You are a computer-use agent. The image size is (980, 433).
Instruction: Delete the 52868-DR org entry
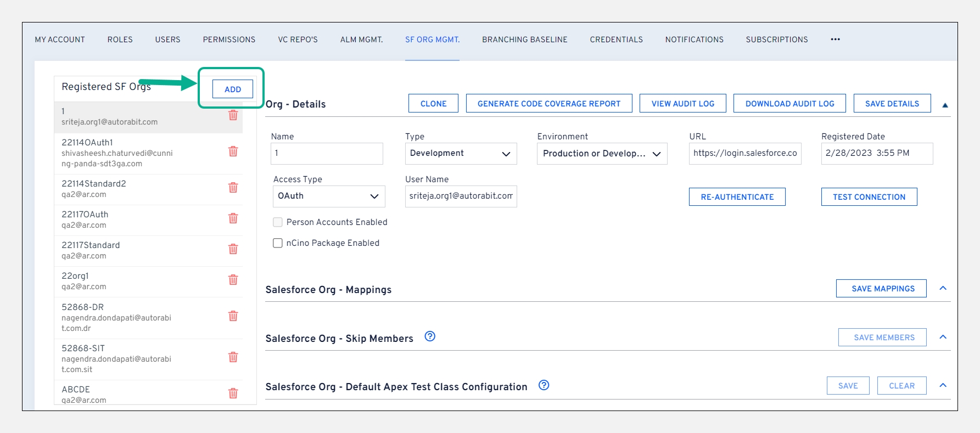click(x=233, y=316)
